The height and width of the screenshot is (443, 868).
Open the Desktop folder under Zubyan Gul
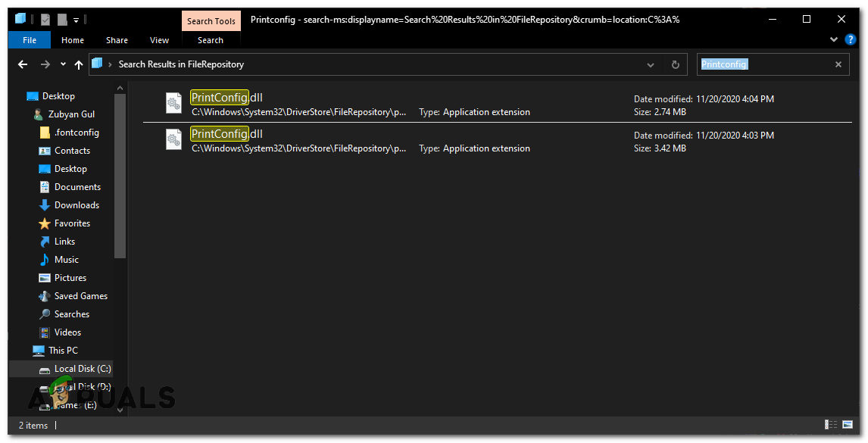pyautogui.click(x=70, y=169)
